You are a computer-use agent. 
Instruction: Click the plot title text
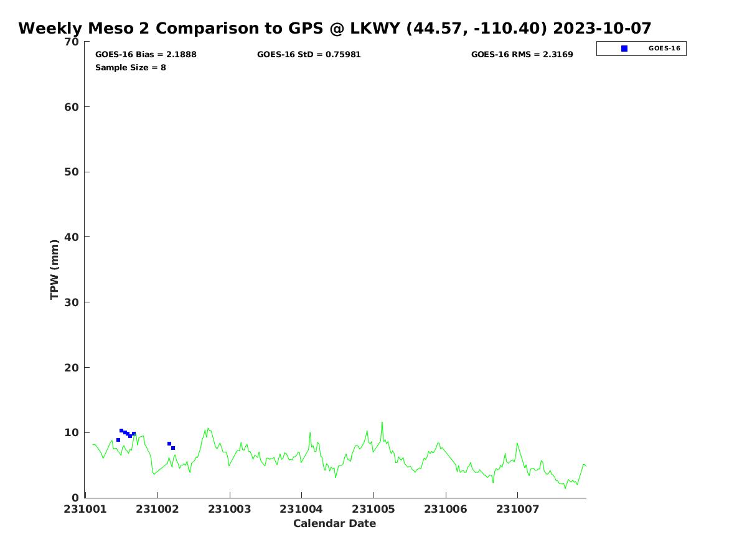pyautogui.click(x=335, y=29)
